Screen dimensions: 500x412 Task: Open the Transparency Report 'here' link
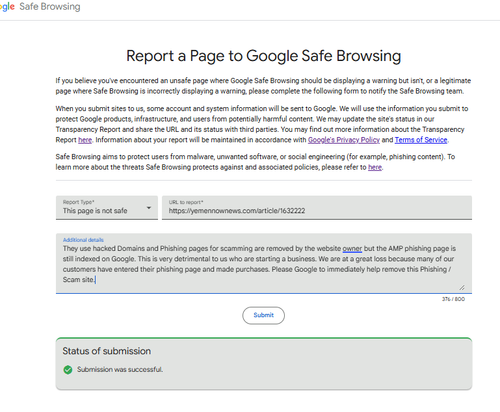[85, 140]
